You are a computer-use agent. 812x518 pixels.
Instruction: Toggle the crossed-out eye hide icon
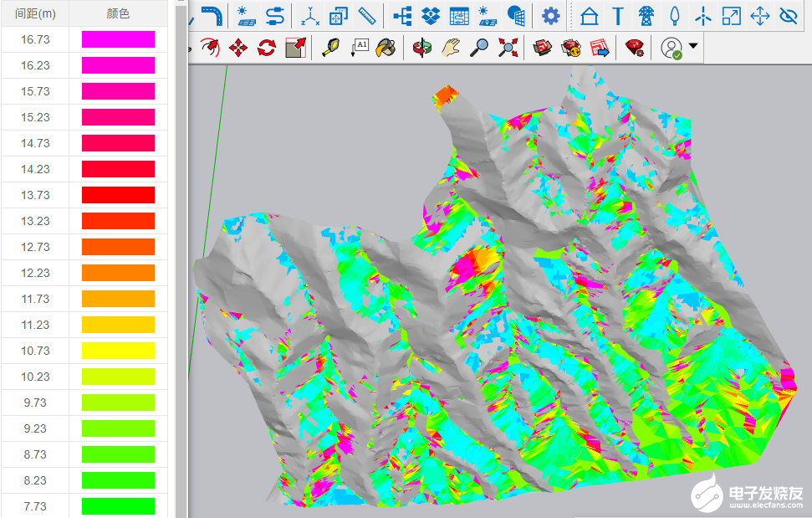[789, 16]
